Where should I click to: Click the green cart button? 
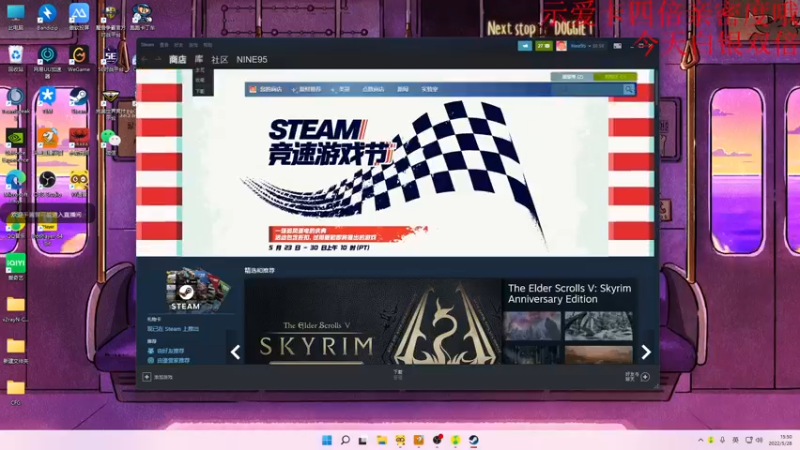[x=615, y=77]
